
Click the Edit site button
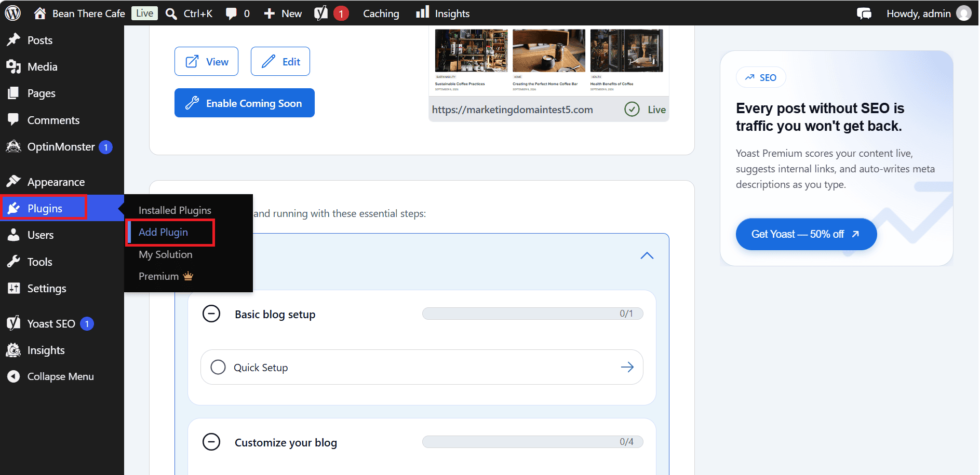[280, 61]
